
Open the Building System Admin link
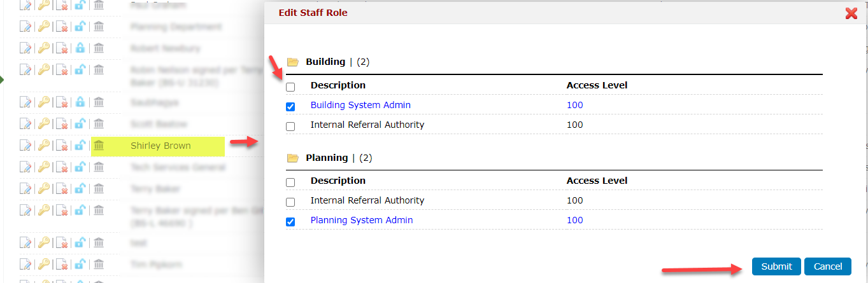(360, 106)
